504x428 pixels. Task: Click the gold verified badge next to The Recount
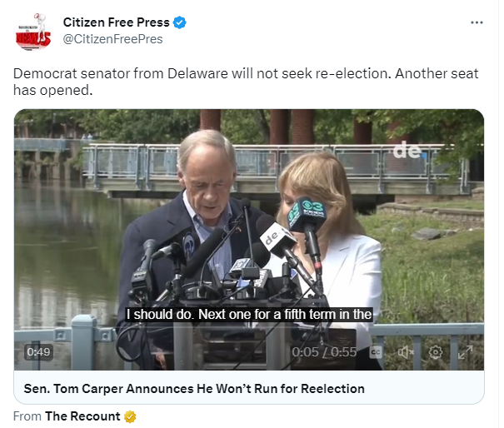click(x=130, y=416)
